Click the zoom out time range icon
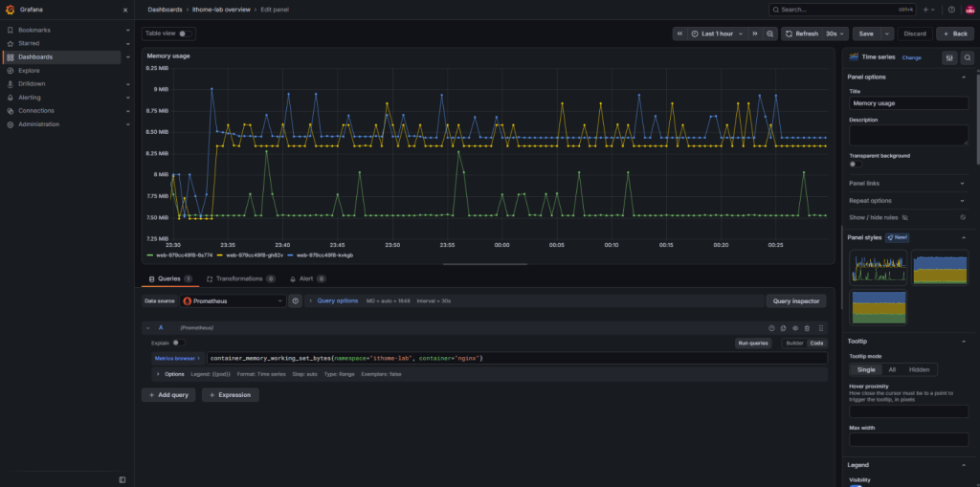The height and width of the screenshot is (487, 980). [x=770, y=33]
